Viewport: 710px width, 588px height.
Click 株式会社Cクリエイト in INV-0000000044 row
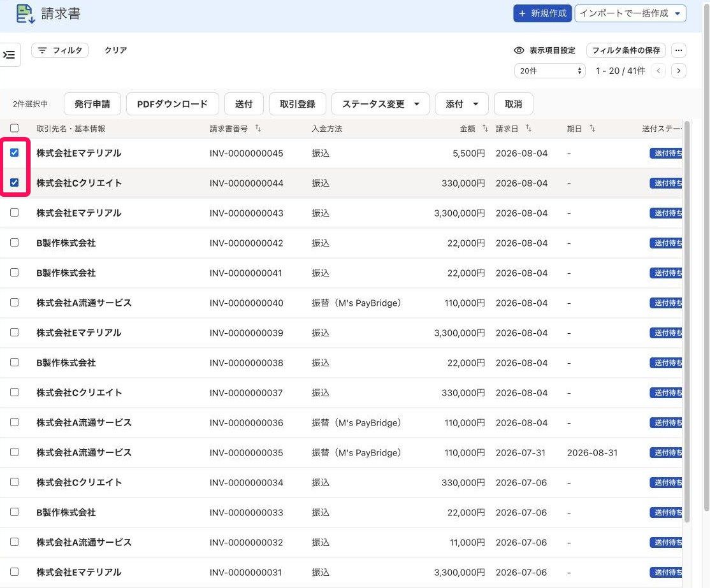click(79, 183)
